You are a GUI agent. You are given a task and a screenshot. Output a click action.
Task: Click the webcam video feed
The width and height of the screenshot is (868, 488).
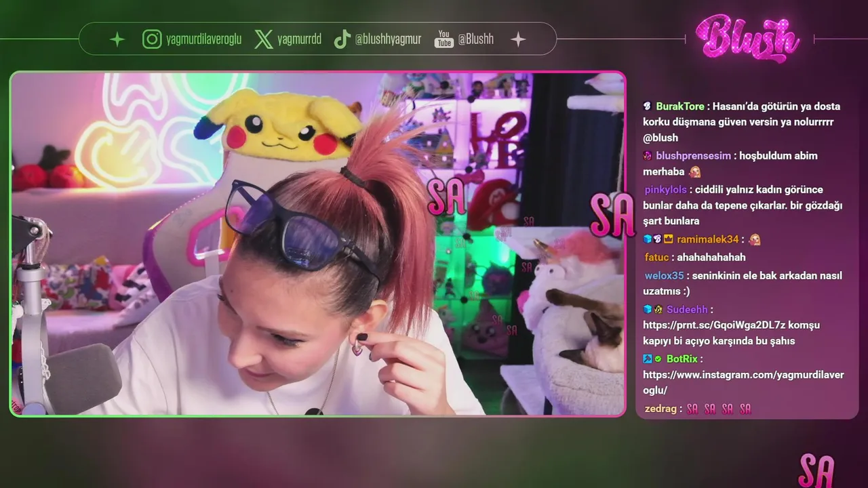tap(318, 244)
